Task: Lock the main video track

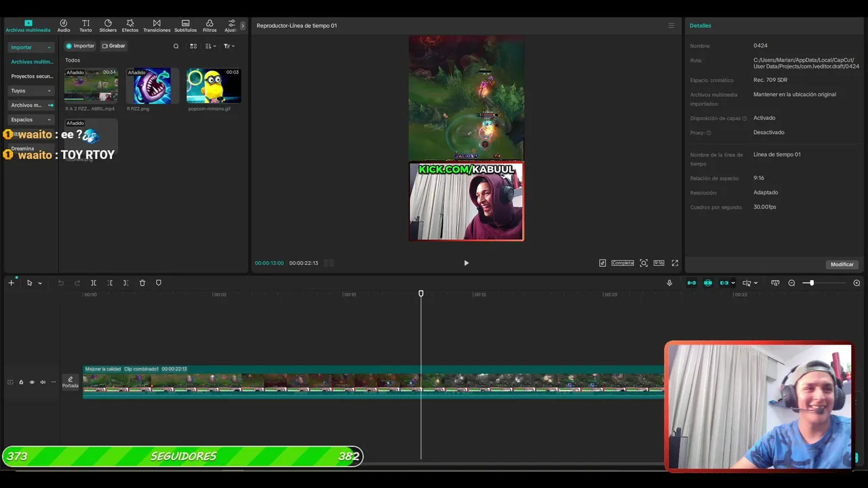Action: (x=21, y=382)
